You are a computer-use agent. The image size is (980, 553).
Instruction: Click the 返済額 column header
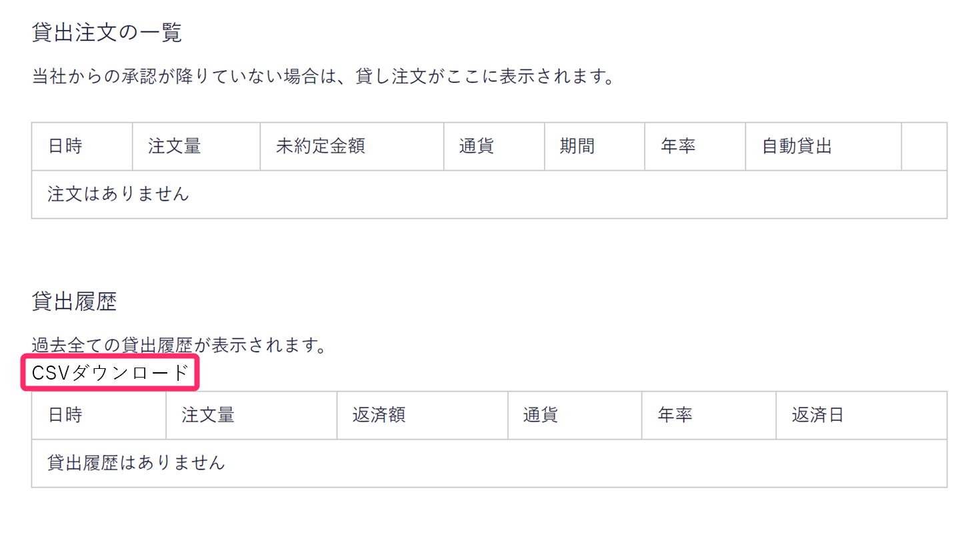pyautogui.click(x=423, y=415)
